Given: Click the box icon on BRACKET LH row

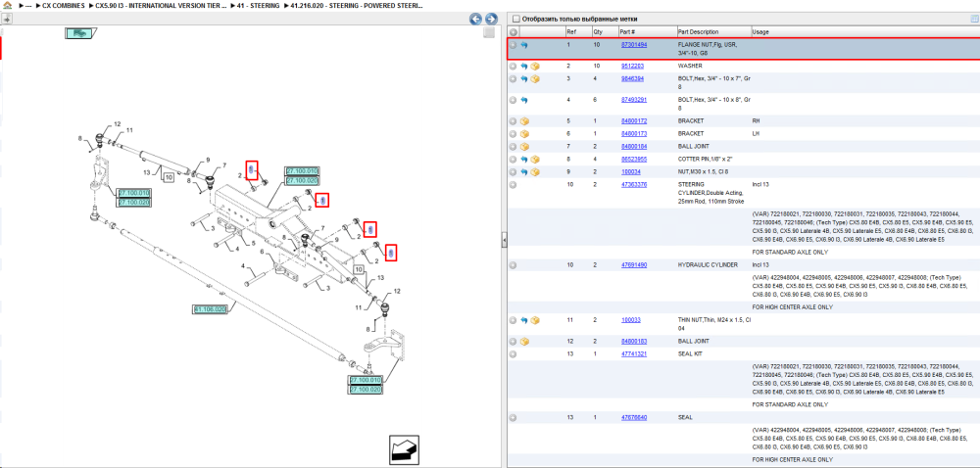Looking at the screenshot, I should [524, 133].
